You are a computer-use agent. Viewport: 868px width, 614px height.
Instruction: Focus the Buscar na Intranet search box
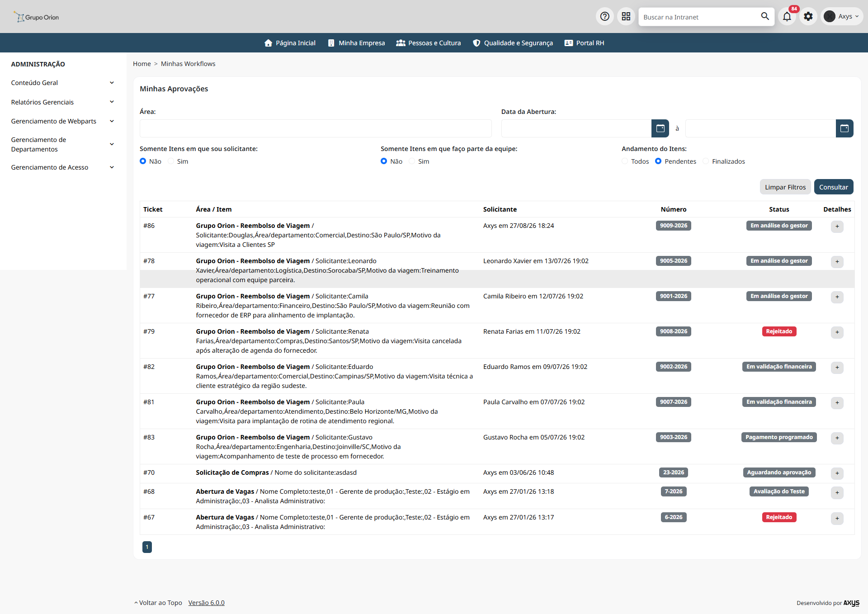(700, 17)
